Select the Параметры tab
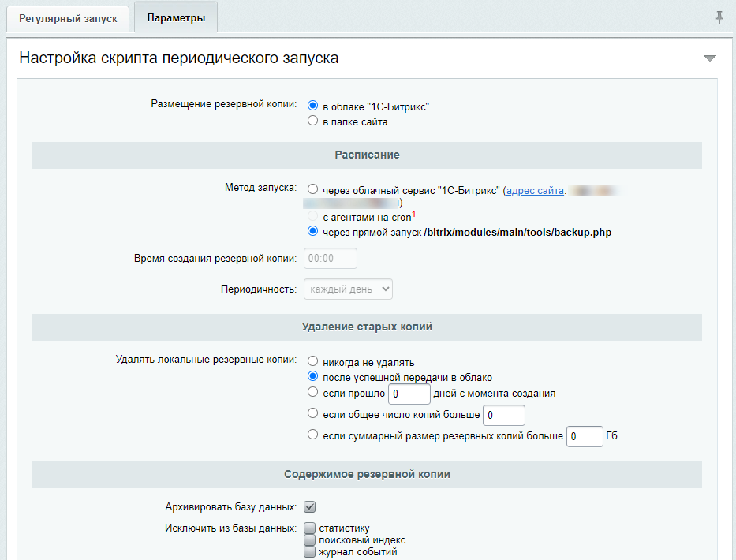This screenshot has width=736, height=560. [176, 18]
